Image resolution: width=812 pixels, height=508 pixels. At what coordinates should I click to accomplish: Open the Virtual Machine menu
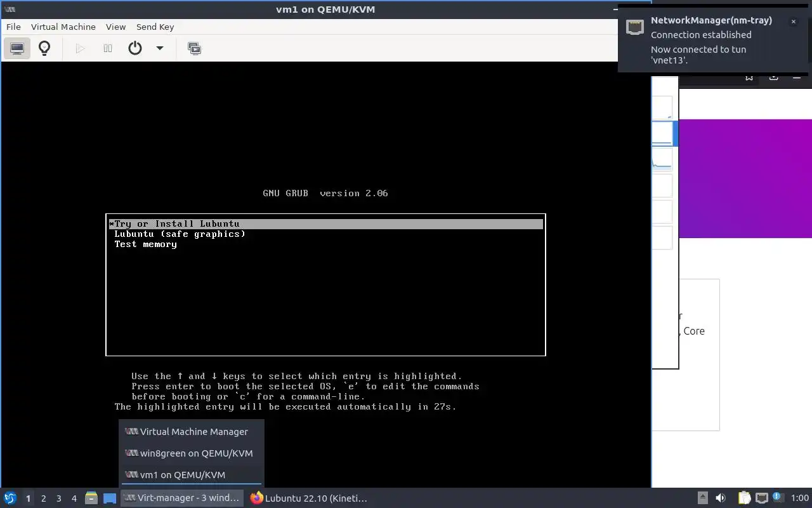point(63,27)
